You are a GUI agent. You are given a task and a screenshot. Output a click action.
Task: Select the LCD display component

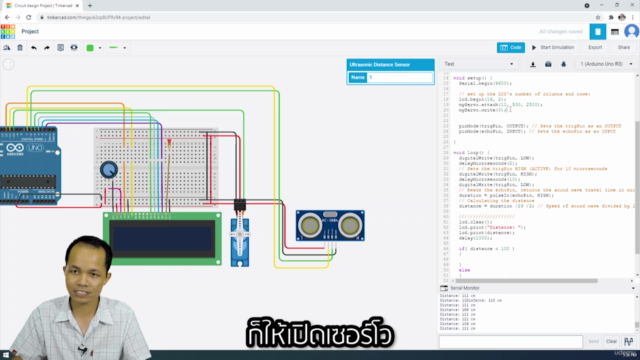162,239
